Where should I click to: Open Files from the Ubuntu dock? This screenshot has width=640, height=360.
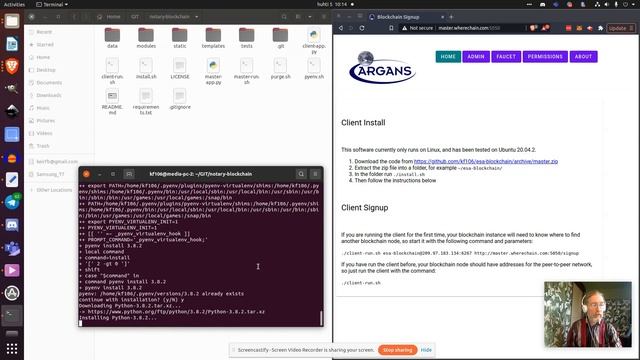(x=12, y=21)
